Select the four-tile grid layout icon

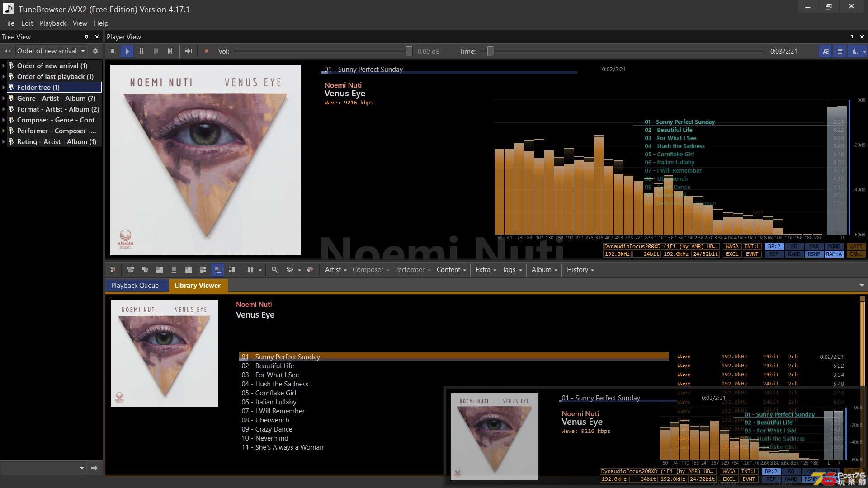(160, 270)
